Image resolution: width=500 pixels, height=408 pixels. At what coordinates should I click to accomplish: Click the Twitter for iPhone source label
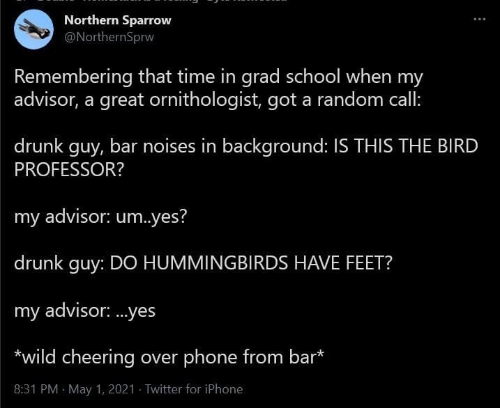pyautogui.click(x=194, y=389)
